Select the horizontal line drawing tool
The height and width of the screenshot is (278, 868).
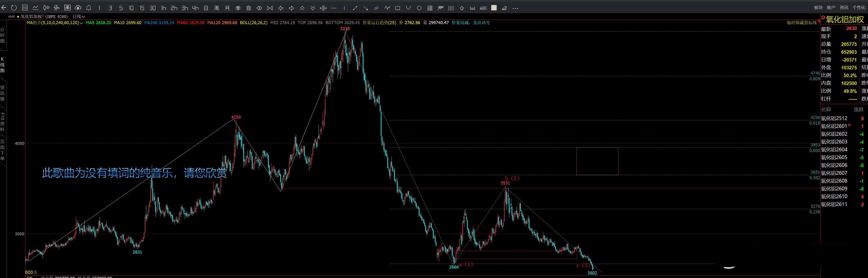click(334, 8)
